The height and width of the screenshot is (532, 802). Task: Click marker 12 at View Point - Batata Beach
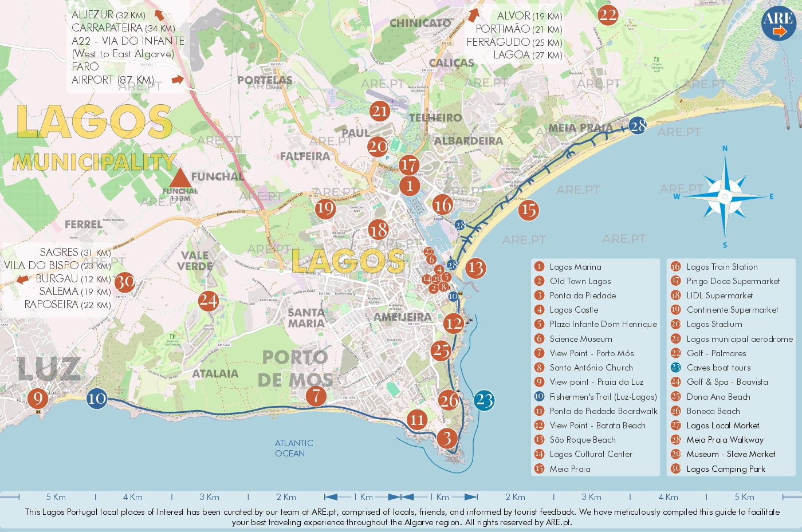tap(454, 324)
